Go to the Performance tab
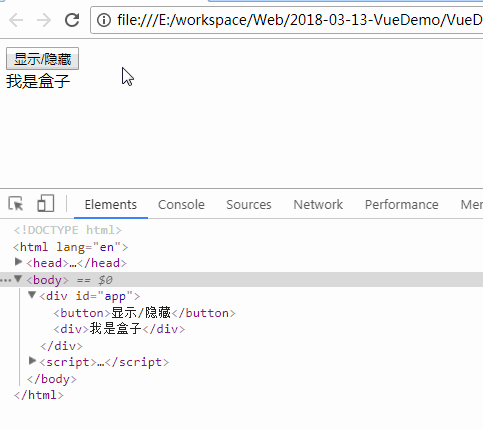This screenshot has width=483, height=429. (x=402, y=204)
